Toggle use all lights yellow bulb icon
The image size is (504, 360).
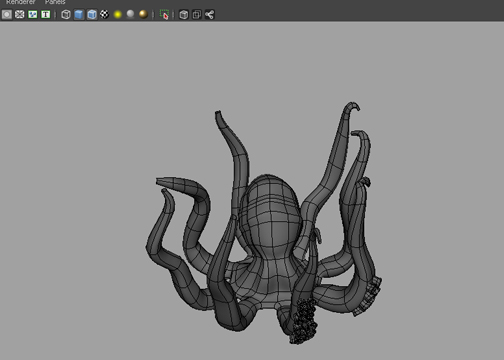[x=118, y=14]
